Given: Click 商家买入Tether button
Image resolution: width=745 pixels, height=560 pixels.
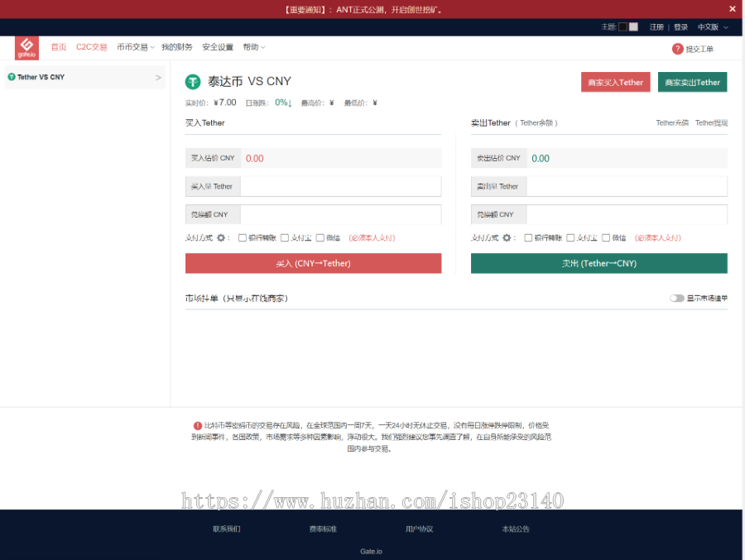Looking at the screenshot, I should click(615, 82).
